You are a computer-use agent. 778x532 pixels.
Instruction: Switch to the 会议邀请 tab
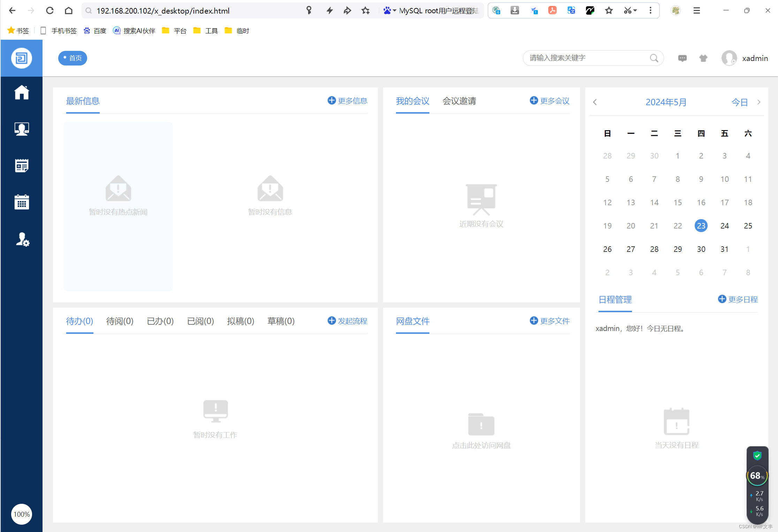pyautogui.click(x=459, y=101)
